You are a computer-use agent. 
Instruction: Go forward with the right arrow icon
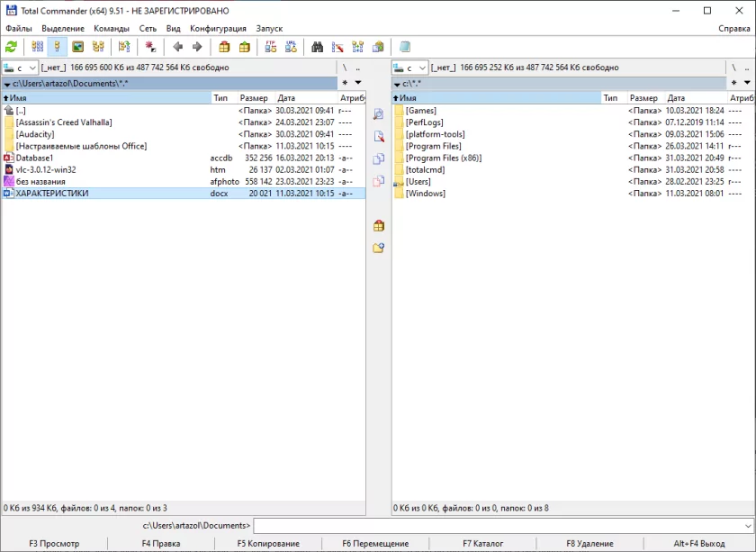[197, 47]
